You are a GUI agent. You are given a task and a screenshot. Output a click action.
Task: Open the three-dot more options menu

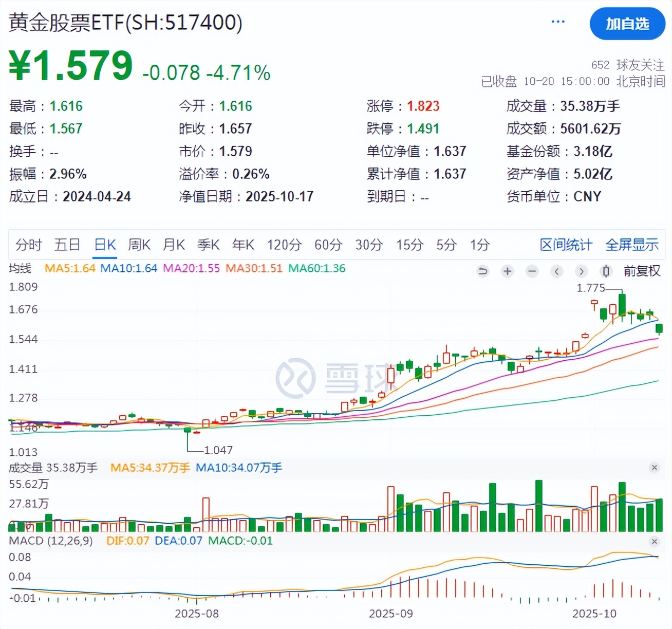pos(558,22)
